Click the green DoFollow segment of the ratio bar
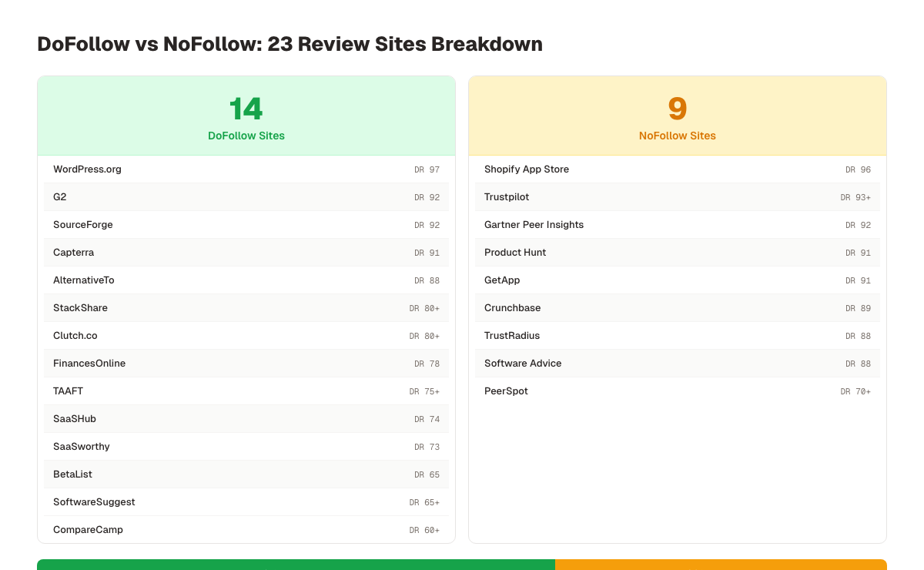Viewport: 924px width, 570px height. click(296, 565)
